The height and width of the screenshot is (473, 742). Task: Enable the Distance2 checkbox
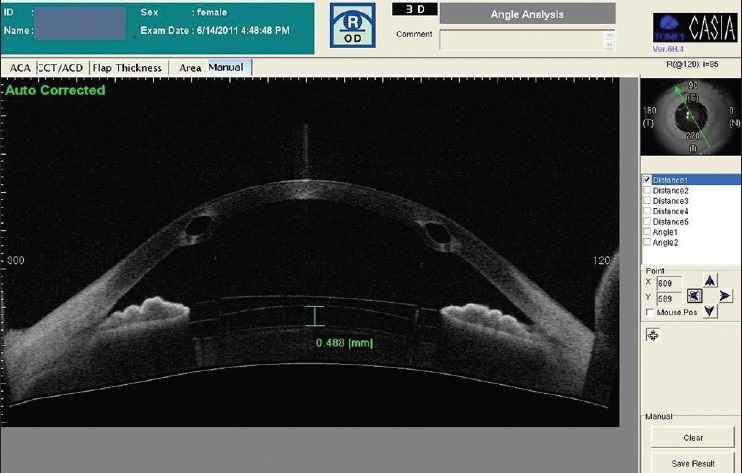pyautogui.click(x=648, y=190)
